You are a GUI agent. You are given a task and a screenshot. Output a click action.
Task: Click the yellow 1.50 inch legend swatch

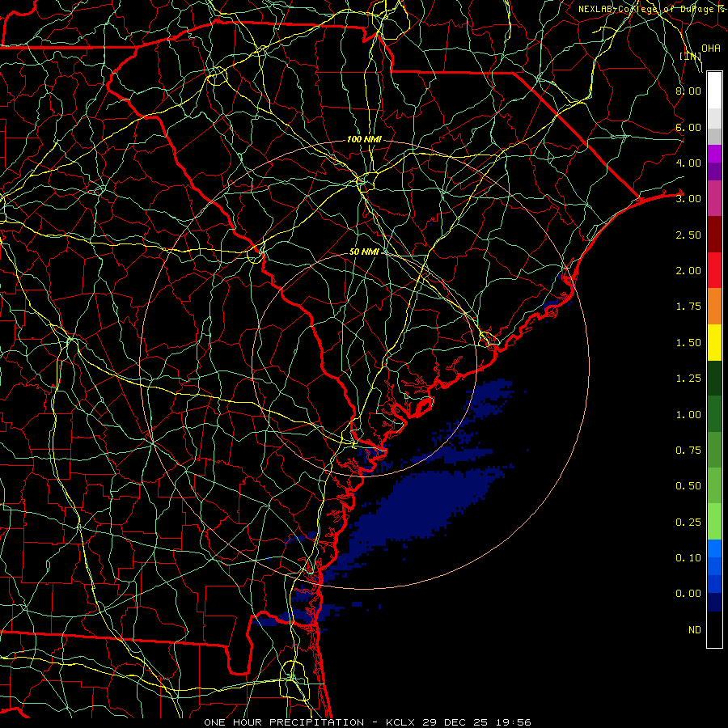[714, 343]
